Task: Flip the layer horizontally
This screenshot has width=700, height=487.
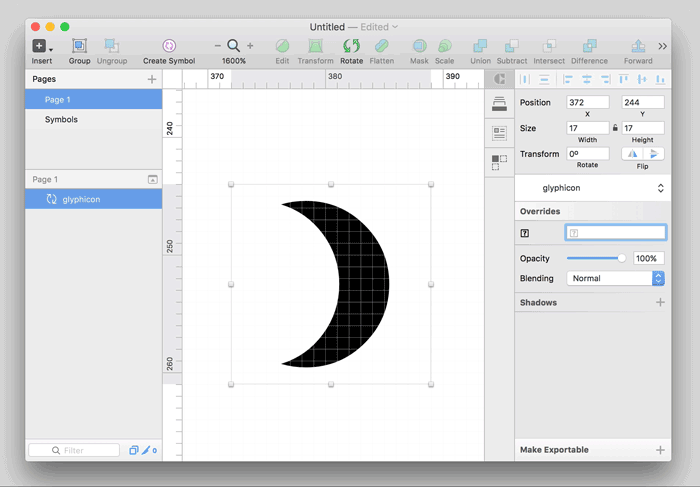Action: [x=633, y=154]
